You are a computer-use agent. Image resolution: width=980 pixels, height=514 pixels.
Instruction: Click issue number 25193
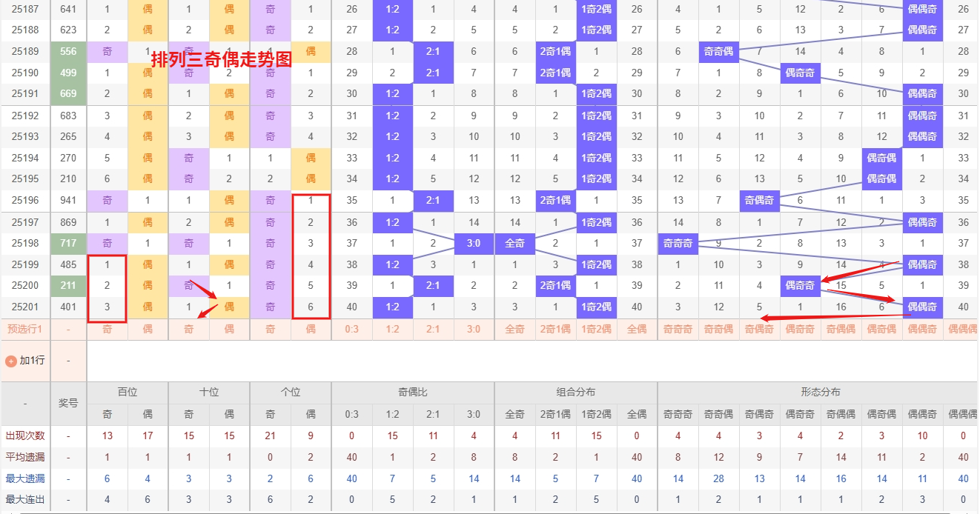25,136
